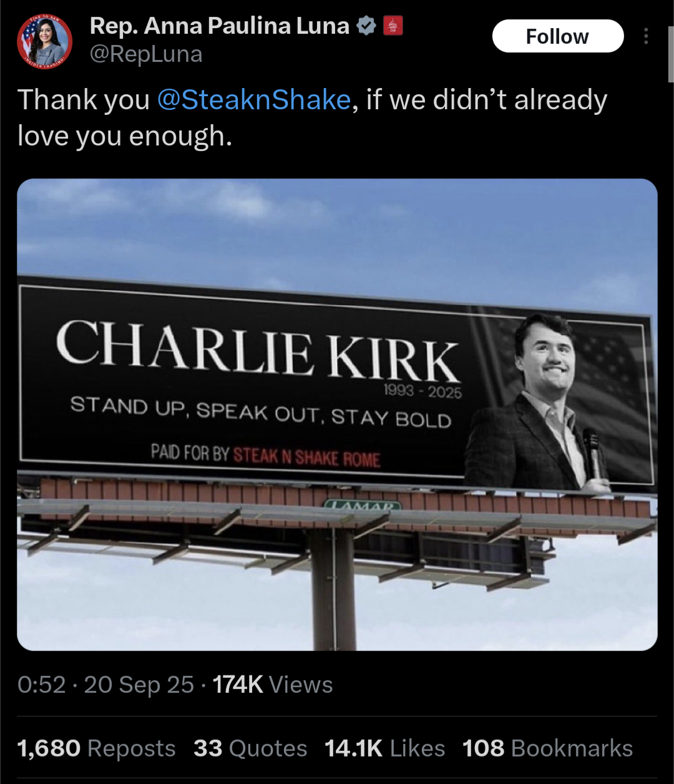Click the @RepLuna handle
The image size is (674, 784).
click(146, 54)
